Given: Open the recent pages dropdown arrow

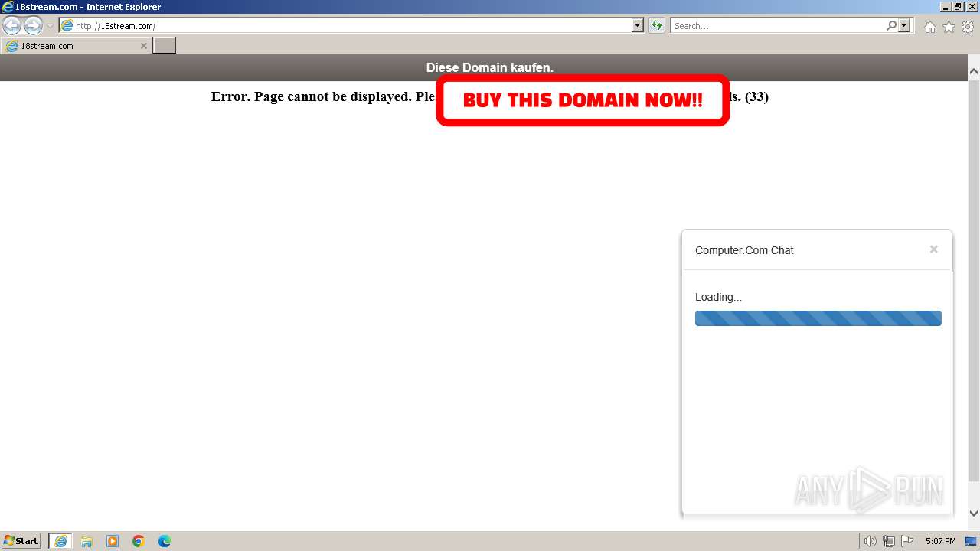Looking at the screenshot, I should pos(50,26).
